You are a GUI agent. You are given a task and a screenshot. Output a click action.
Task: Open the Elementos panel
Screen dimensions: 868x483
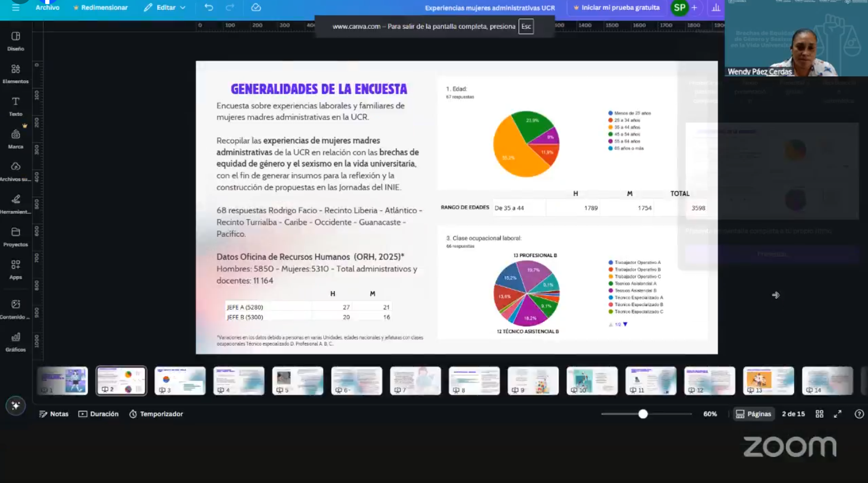point(16,73)
